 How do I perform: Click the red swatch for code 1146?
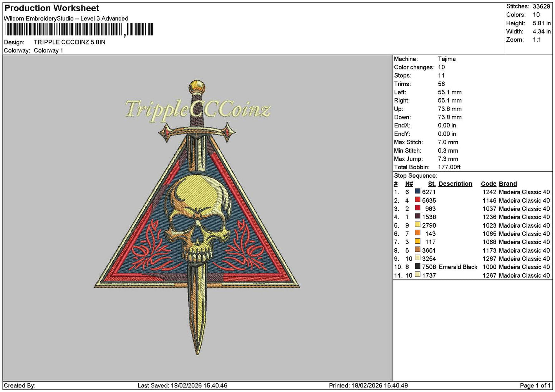[x=417, y=200]
